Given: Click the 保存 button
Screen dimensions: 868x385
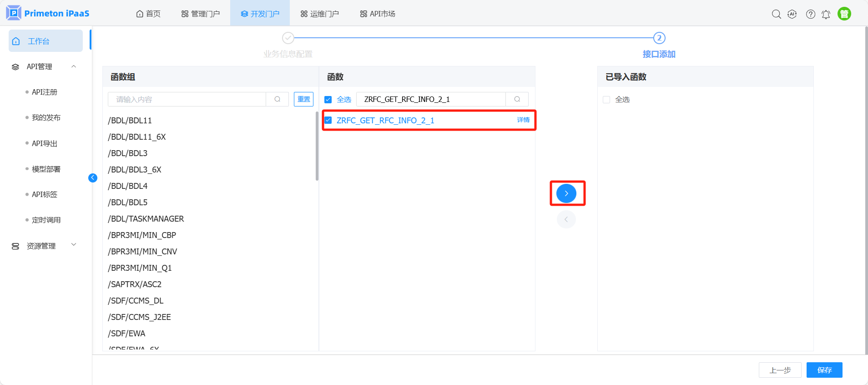Looking at the screenshot, I should [824, 370].
